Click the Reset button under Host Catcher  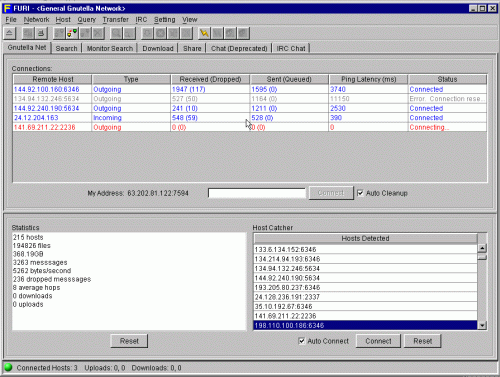click(x=423, y=341)
